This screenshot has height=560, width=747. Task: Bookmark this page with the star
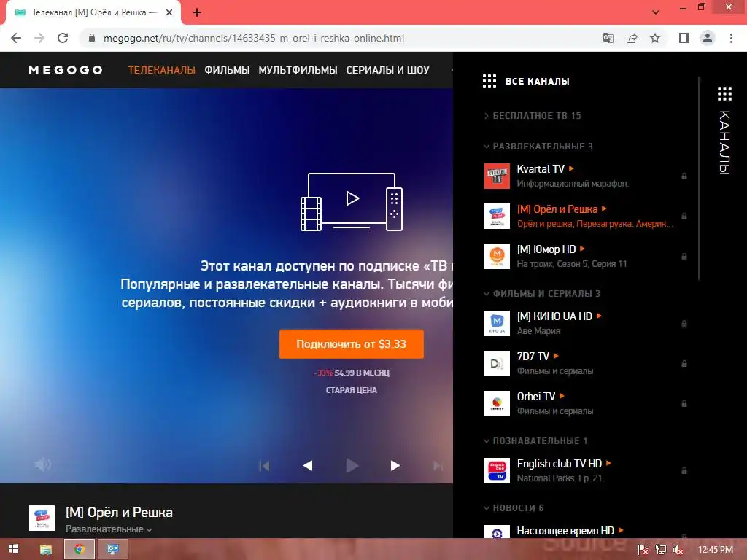click(x=655, y=38)
